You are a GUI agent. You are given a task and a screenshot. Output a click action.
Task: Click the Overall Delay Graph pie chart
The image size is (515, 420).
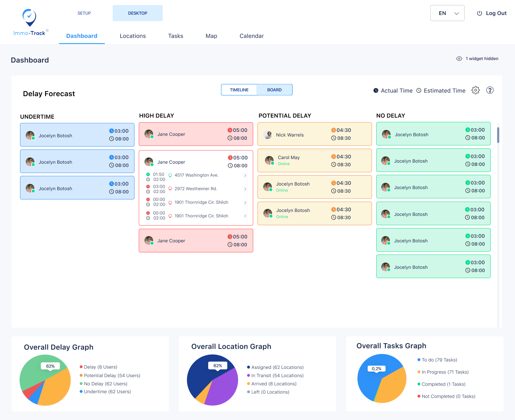pos(45,380)
